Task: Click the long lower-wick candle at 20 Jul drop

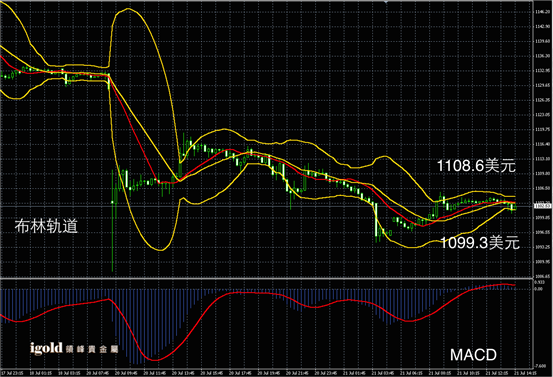Action: coord(113,220)
